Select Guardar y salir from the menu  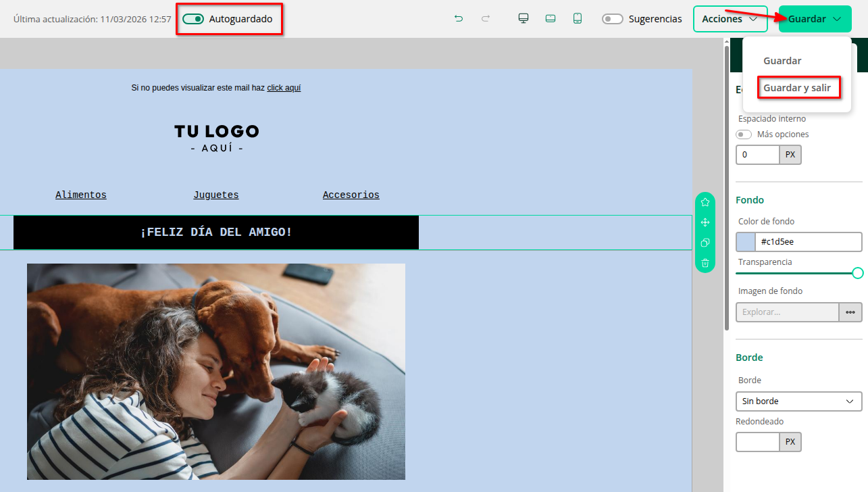(799, 87)
